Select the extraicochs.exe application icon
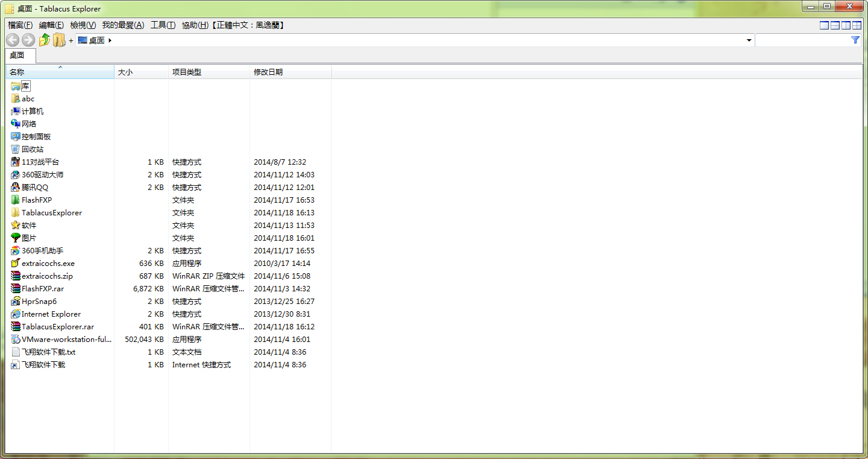868x459 pixels. (16, 263)
